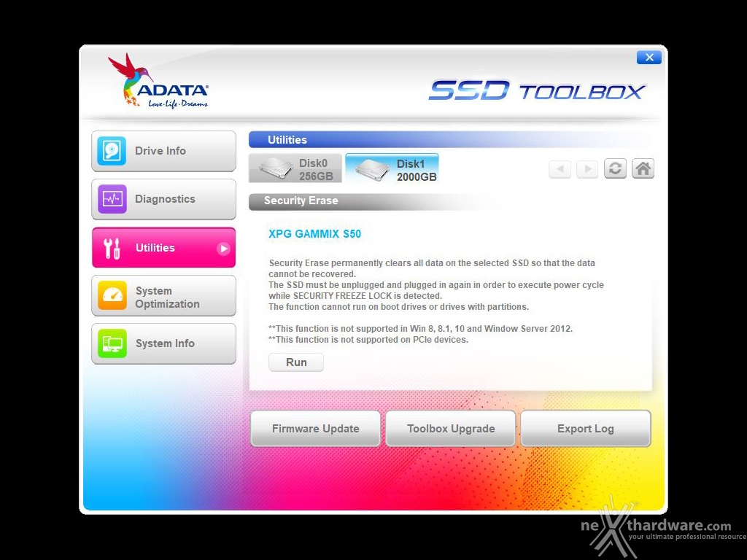The width and height of the screenshot is (747, 560).
Task: Open System Optimization
Action: coord(163,296)
